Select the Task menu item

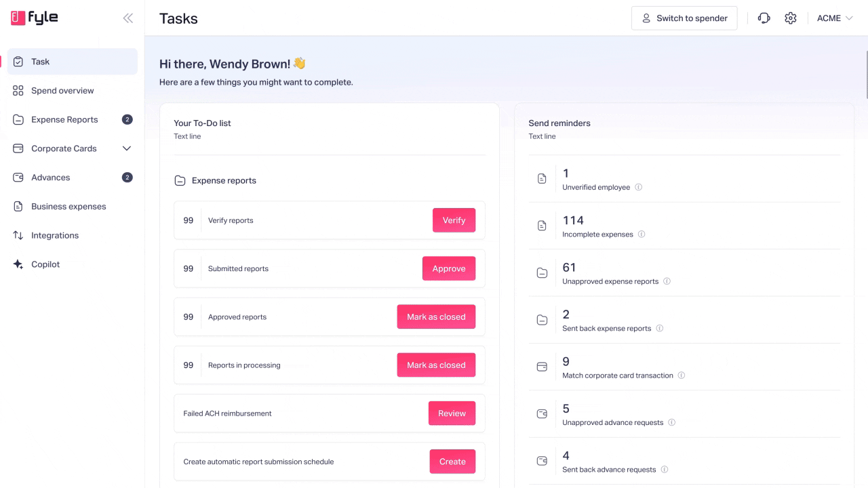pos(41,61)
